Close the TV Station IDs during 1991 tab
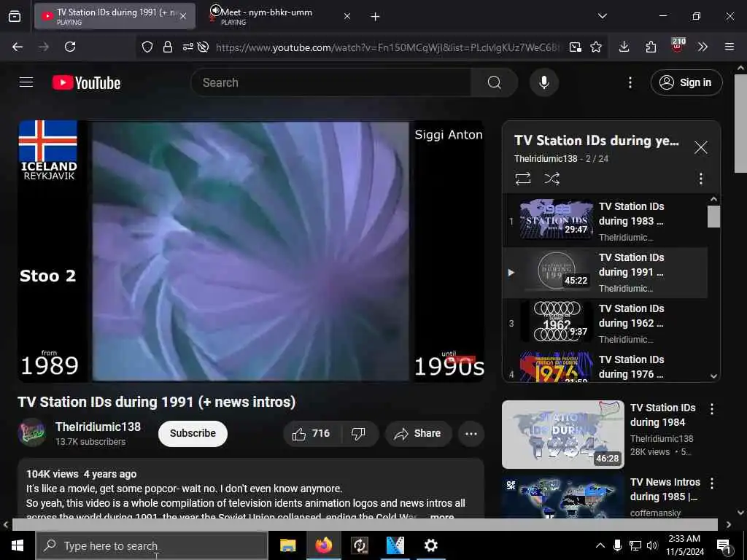Screen dimensions: 747x560 183,16
